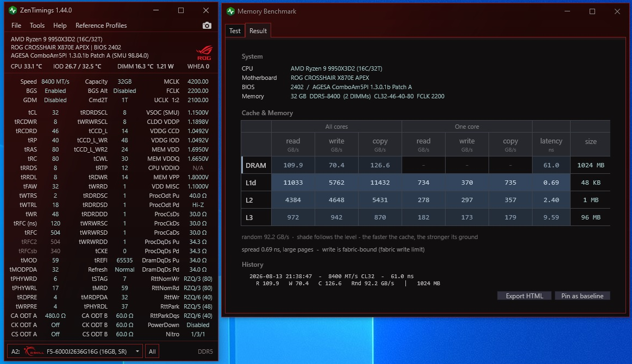The image size is (632, 364).
Task: Select the L3 row header
Action: coord(256,217)
